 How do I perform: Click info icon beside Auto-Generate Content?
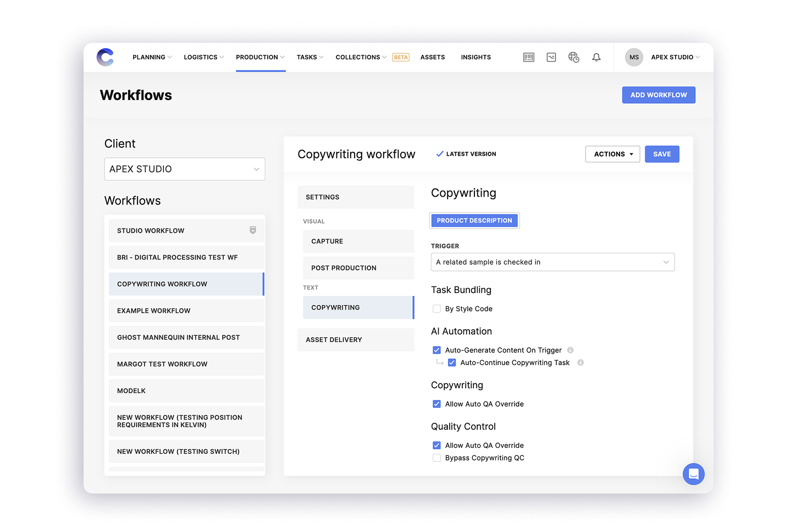pyautogui.click(x=570, y=350)
